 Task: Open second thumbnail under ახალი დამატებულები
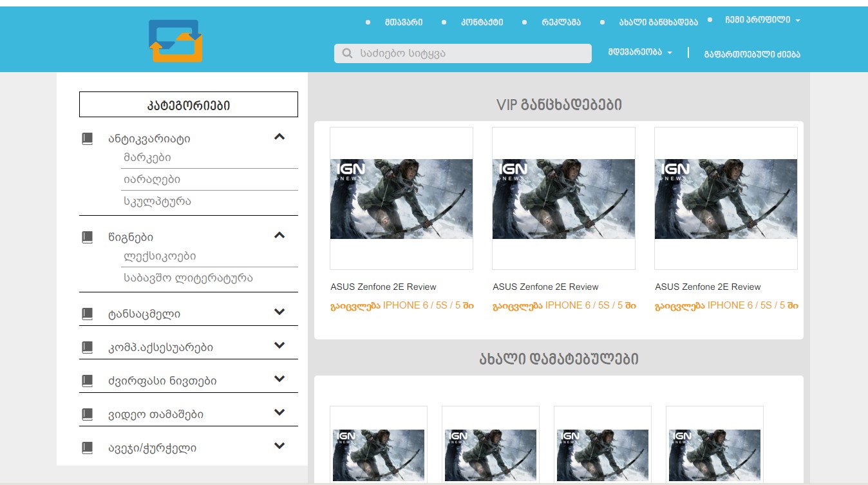491,445
